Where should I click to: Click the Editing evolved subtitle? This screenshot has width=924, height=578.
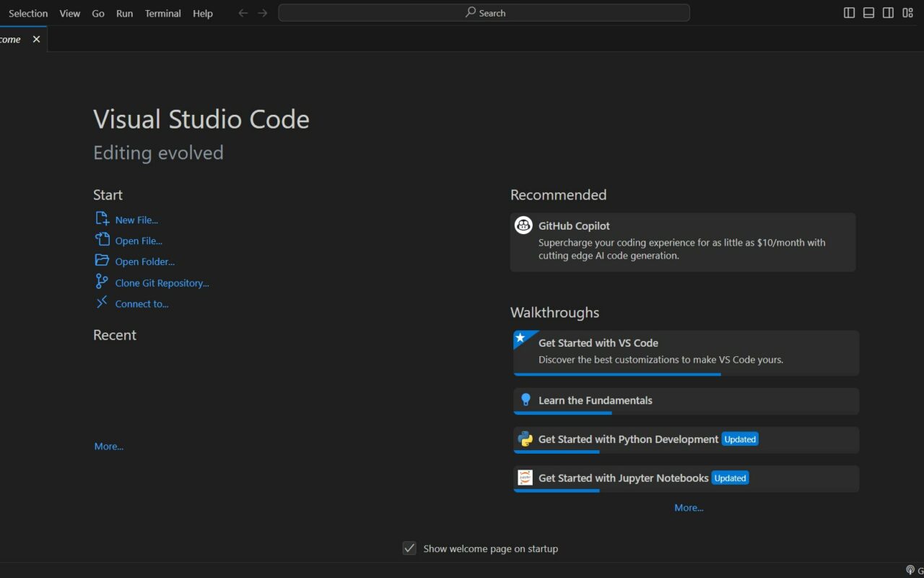pyautogui.click(x=158, y=153)
